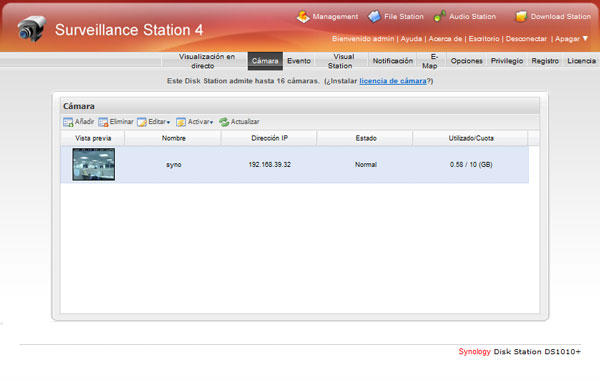Select the Cámara tab
The image size is (600, 381).
pyautogui.click(x=265, y=61)
